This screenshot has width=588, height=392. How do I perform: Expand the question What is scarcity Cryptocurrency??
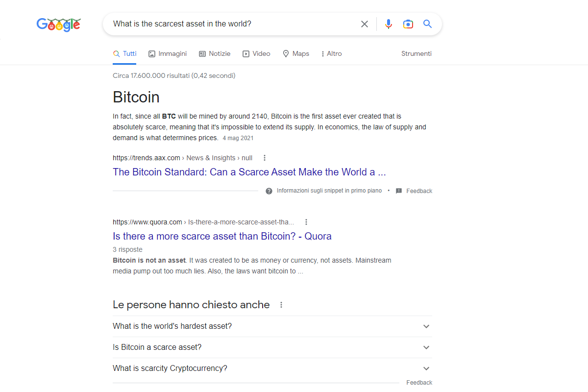(426, 368)
